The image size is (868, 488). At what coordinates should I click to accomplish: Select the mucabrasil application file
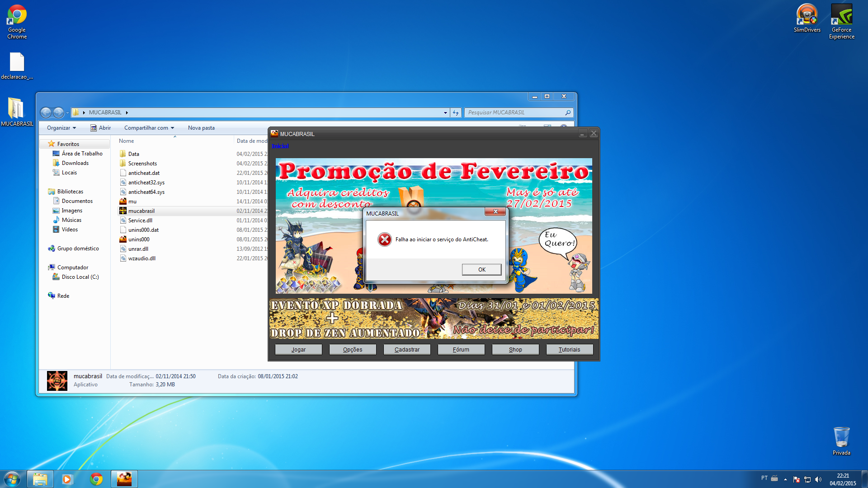click(141, 211)
